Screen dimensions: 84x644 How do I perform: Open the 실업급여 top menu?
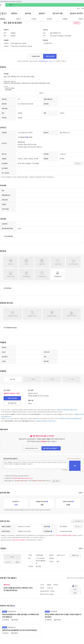[42, 14]
